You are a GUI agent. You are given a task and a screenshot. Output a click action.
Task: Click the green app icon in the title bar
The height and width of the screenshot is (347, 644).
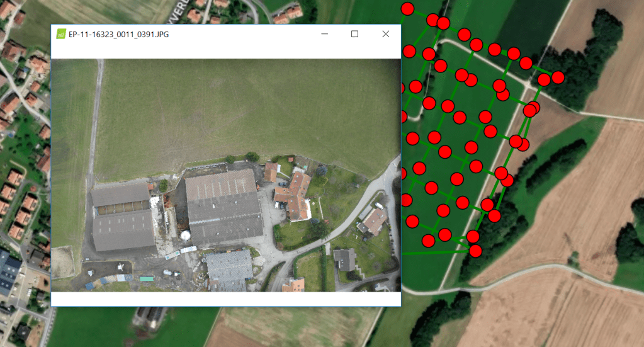point(61,34)
